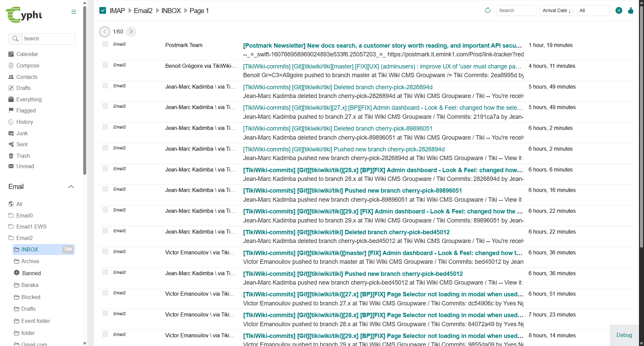
Task: Select checkbox for Benoit Grégoire message
Action: pyautogui.click(x=105, y=65)
